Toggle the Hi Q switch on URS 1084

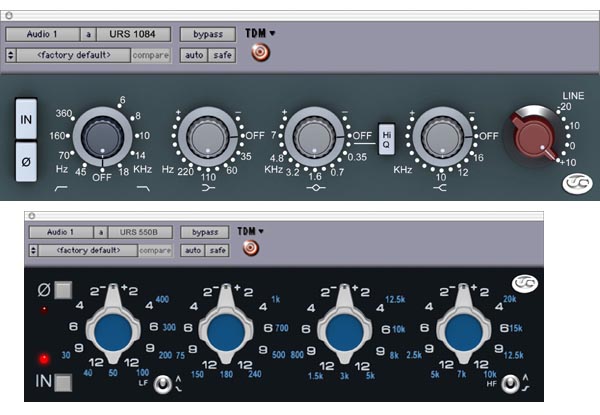coord(386,139)
